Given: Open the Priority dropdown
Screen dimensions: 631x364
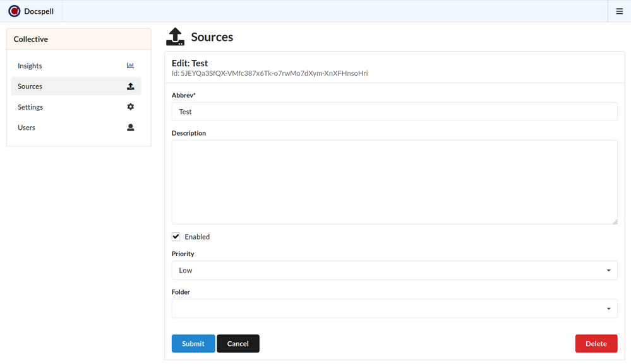Looking at the screenshot, I should click(394, 271).
